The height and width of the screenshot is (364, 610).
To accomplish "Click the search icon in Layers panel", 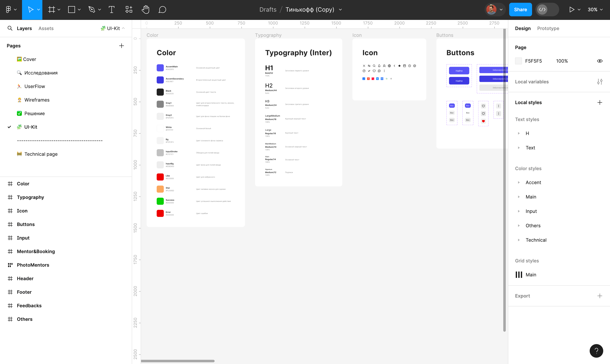I will pos(10,28).
